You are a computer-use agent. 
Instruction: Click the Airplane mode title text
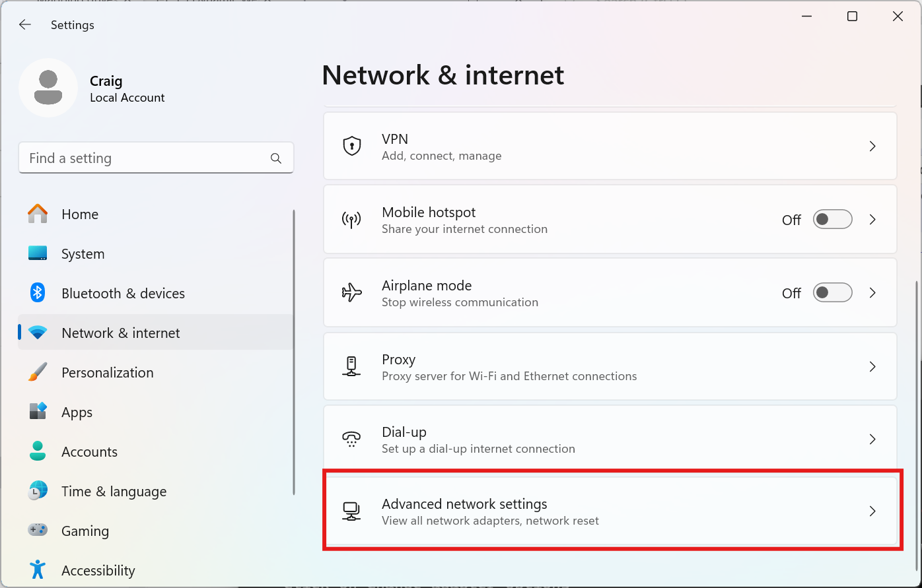[x=427, y=286]
